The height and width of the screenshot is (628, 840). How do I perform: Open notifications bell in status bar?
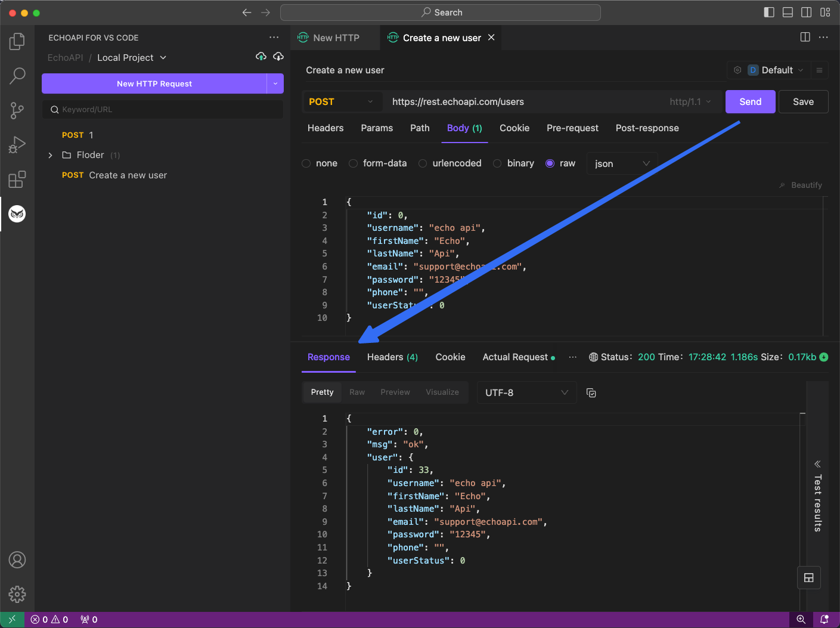824,620
